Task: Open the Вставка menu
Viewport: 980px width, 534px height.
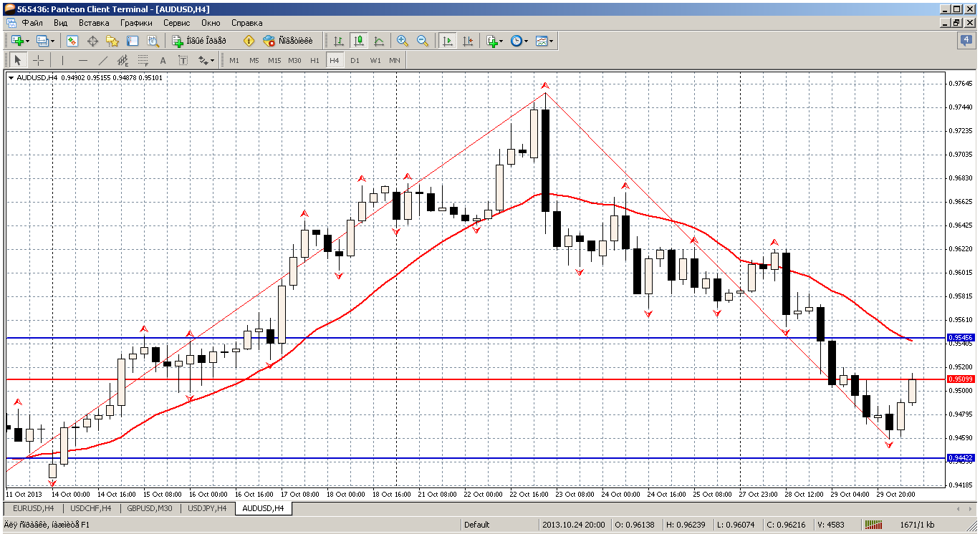Action: (x=94, y=23)
